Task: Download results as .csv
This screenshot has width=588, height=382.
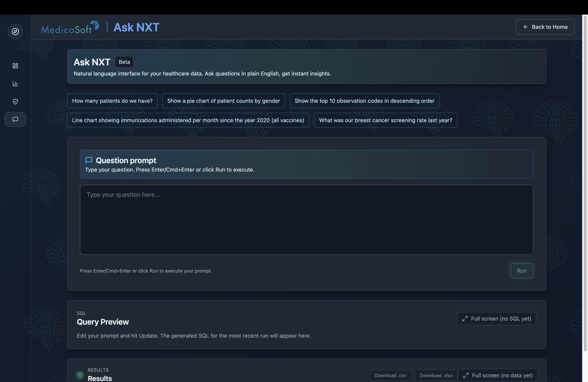Action: [x=390, y=375]
